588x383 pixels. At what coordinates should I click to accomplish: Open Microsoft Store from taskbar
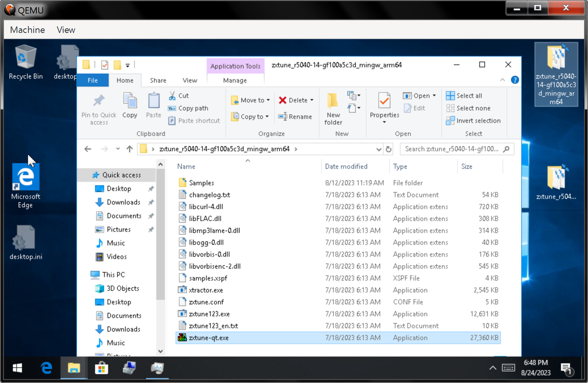pos(101,368)
